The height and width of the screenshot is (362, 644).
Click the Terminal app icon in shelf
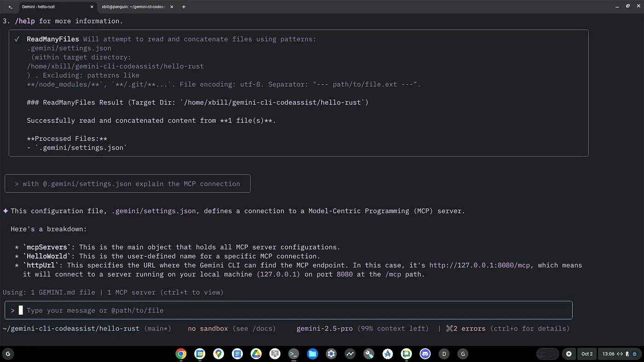point(293,354)
